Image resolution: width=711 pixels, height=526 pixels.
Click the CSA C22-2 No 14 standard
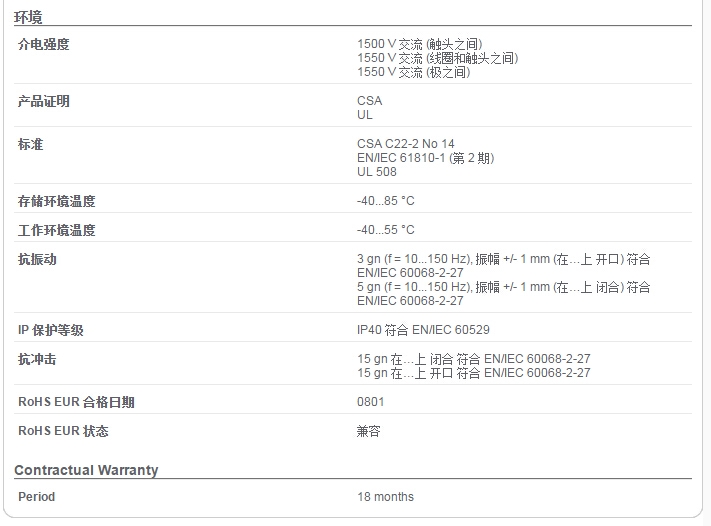point(405,144)
